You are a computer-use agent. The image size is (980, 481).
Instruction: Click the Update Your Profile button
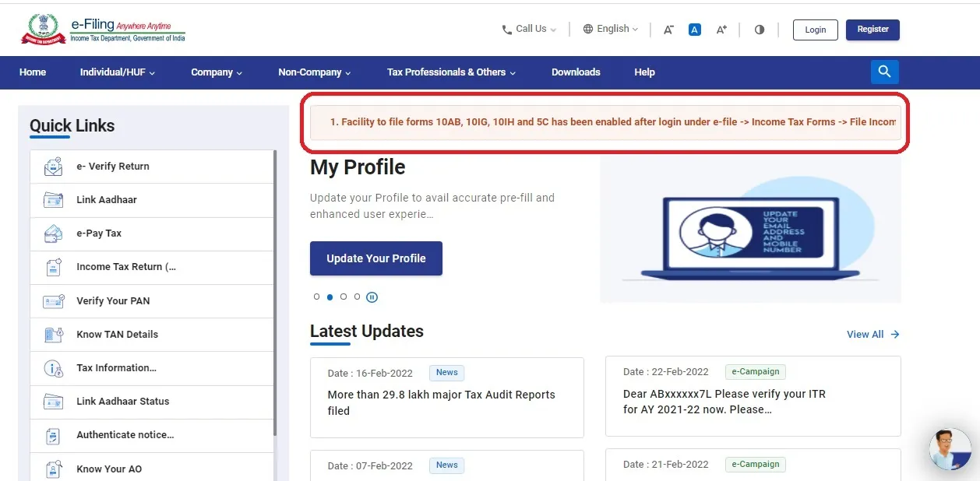click(x=375, y=258)
